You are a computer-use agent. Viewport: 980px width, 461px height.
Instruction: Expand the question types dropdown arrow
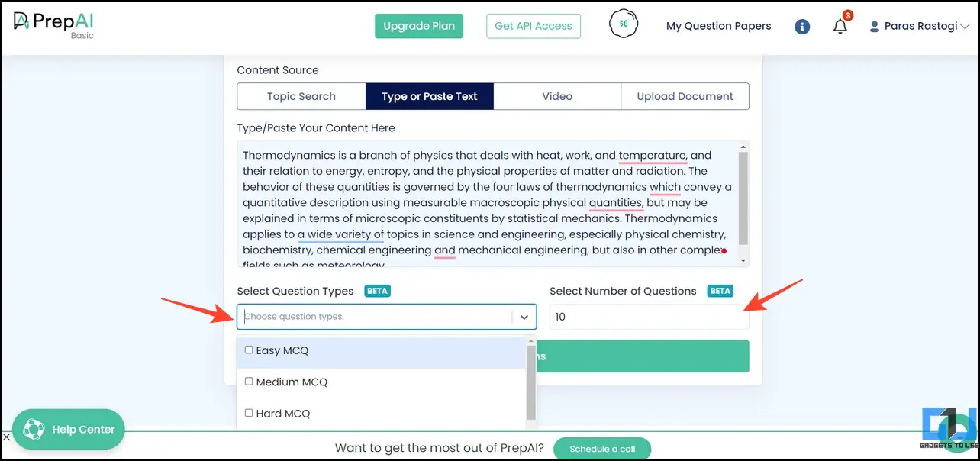pyautogui.click(x=524, y=317)
